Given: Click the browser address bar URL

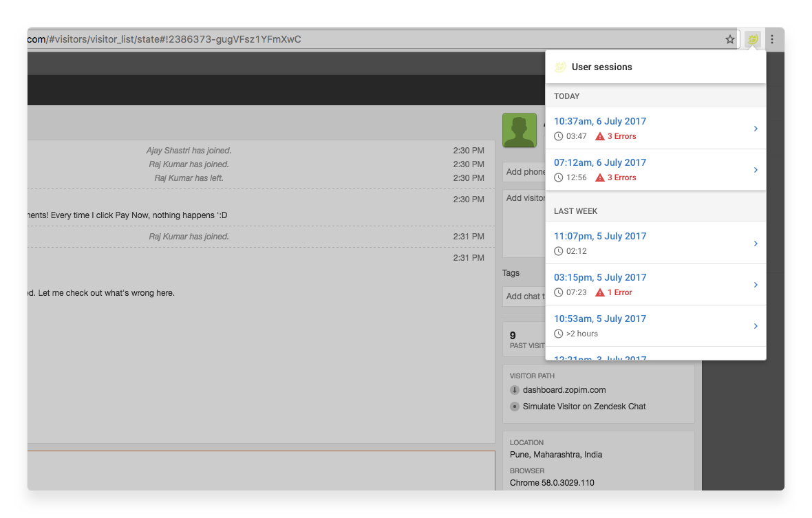Looking at the screenshot, I should [164, 39].
